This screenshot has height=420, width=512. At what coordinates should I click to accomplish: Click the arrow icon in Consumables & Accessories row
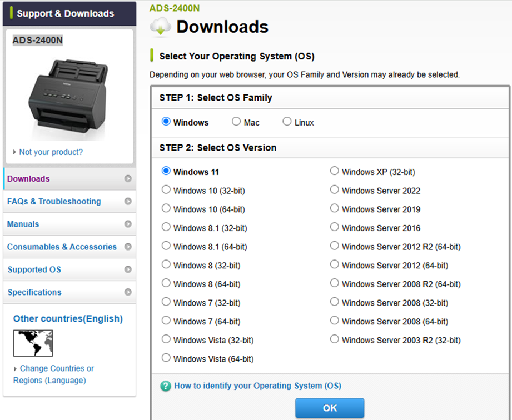pyautogui.click(x=128, y=247)
